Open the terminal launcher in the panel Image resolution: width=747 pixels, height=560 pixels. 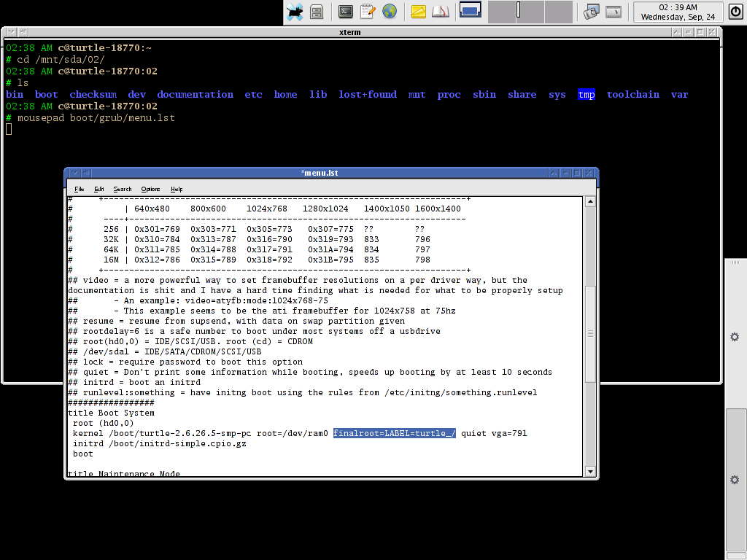[346, 12]
